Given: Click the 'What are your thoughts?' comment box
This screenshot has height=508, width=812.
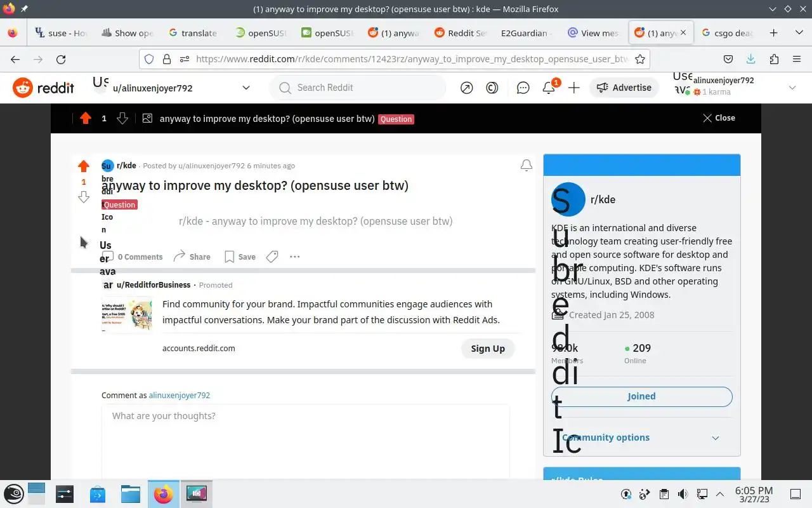Looking at the screenshot, I should 305,442.
